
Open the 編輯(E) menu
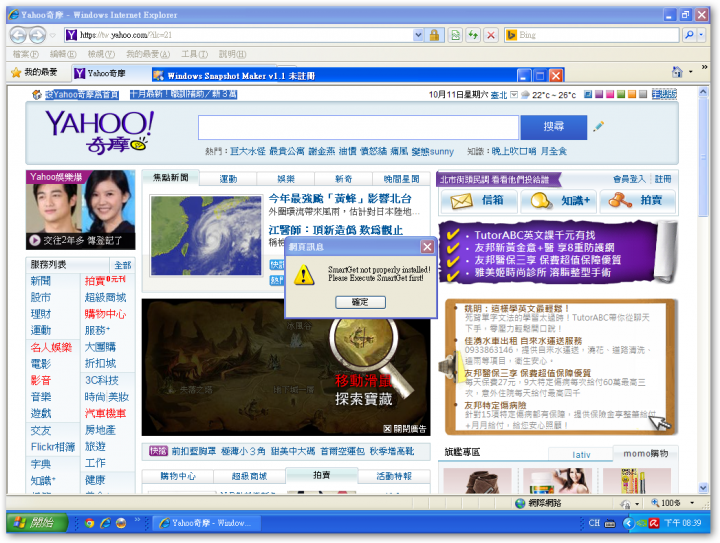point(63,54)
